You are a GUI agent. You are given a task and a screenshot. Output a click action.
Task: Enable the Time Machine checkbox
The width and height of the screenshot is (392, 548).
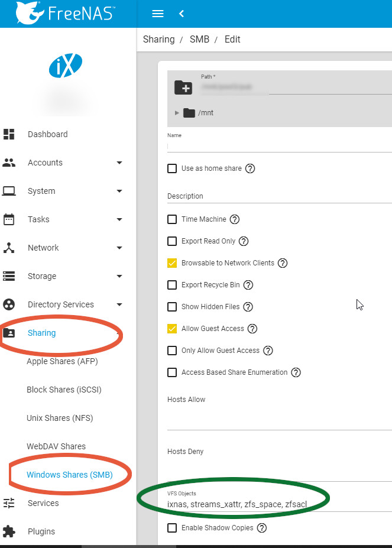(172, 219)
